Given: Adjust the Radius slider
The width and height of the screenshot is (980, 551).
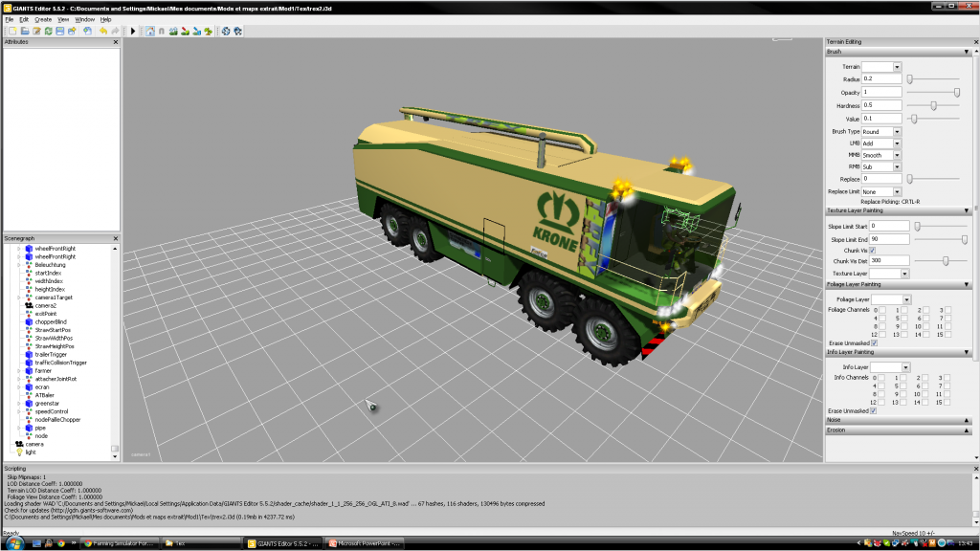Looking at the screenshot, I should 910,79.
